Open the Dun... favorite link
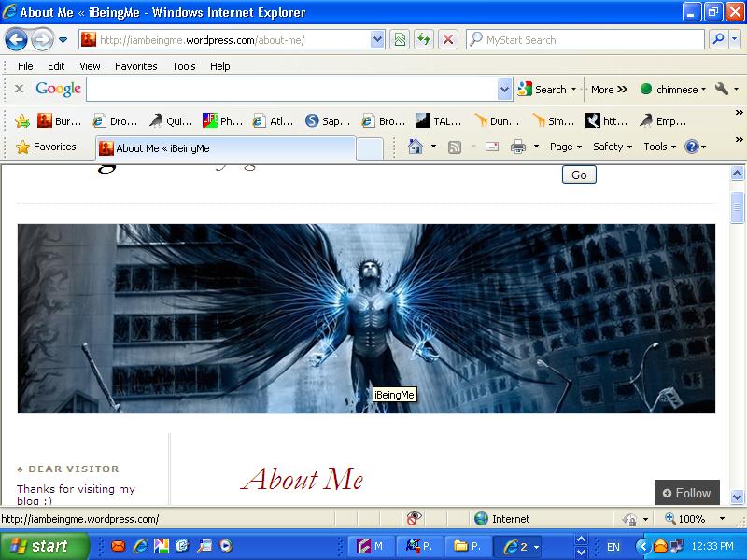747x560 pixels. click(x=498, y=121)
